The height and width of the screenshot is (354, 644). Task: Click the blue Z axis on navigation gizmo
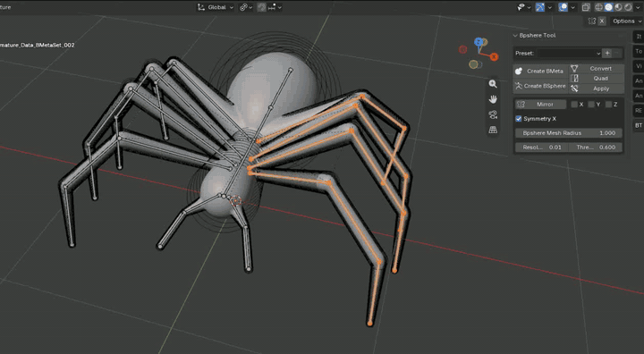pos(478,41)
